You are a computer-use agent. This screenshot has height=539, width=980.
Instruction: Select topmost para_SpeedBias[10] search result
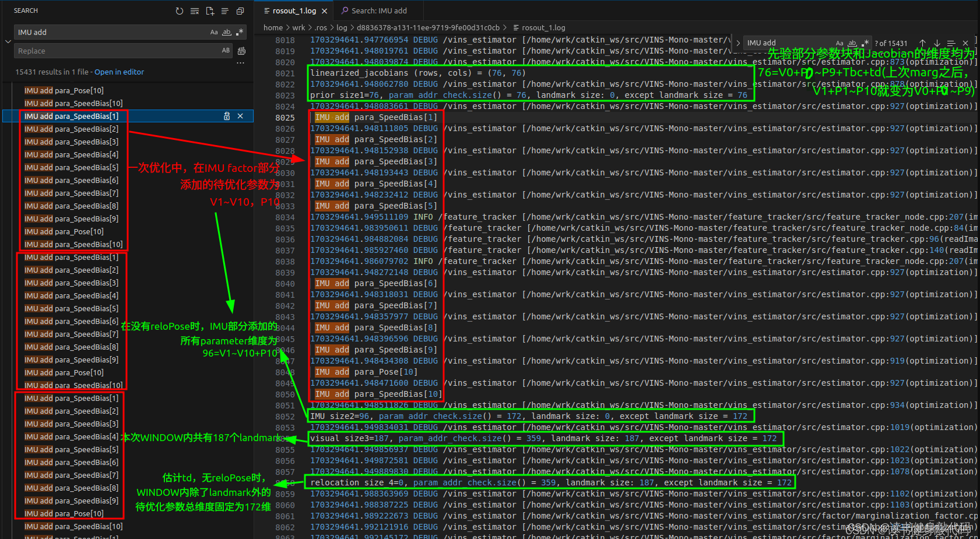coord(73,104)
